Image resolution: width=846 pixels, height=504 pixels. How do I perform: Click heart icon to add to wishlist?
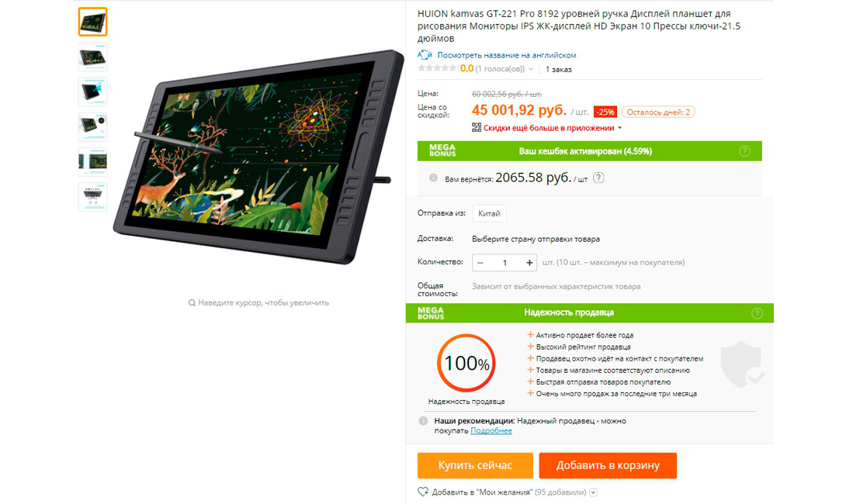423,492
